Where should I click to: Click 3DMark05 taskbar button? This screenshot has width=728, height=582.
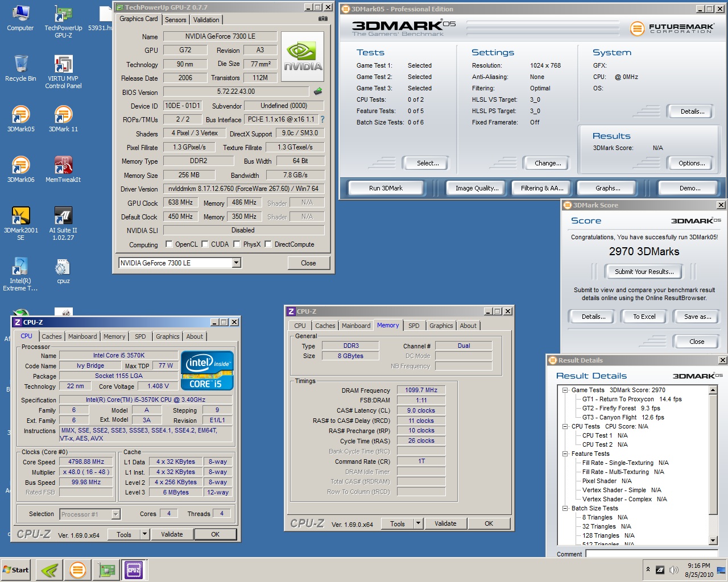point(77,569)
